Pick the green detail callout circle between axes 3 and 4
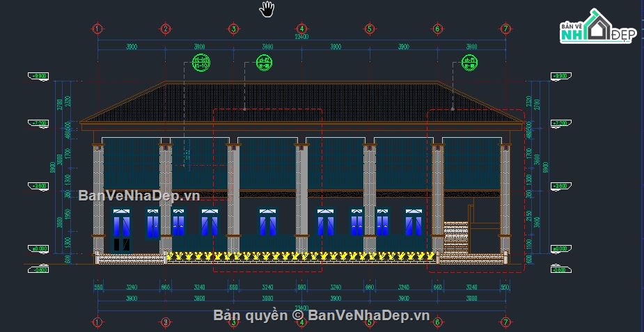The width and height of the screenshot is (644, 332). tap(264, 63)
